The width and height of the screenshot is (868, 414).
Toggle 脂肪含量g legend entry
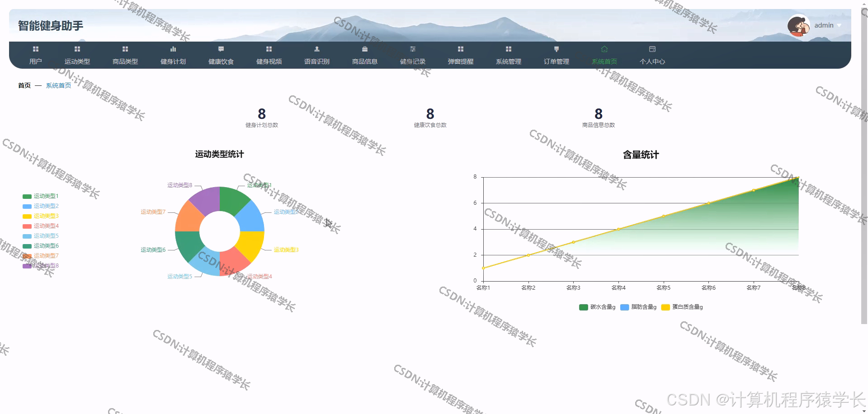638,307
